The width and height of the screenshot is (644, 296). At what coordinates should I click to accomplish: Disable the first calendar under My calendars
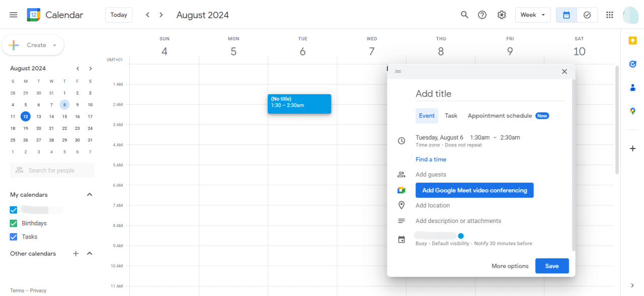click(x=13, y=209)
